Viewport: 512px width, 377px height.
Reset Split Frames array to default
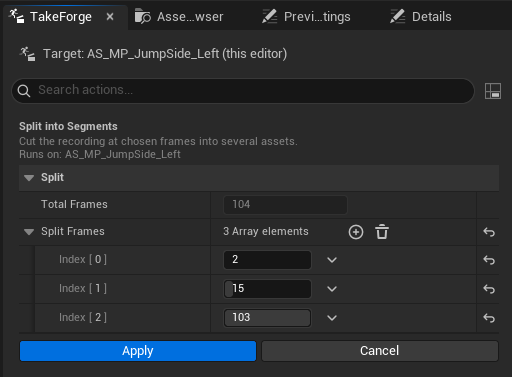point(489,232)
